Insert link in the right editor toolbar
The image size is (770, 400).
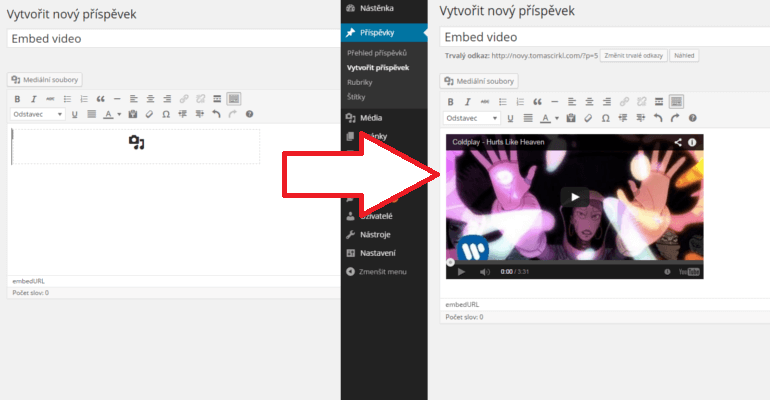coord(624,102)
